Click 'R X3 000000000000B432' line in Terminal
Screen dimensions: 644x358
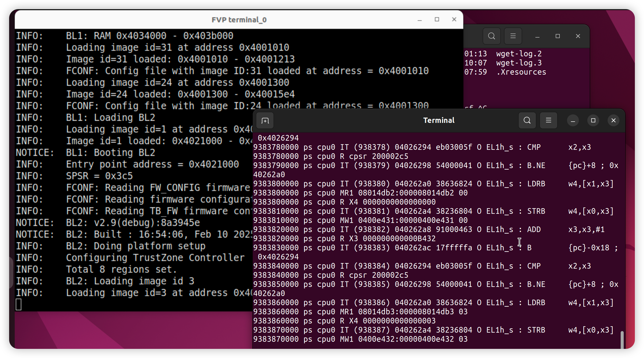[344, 238]
